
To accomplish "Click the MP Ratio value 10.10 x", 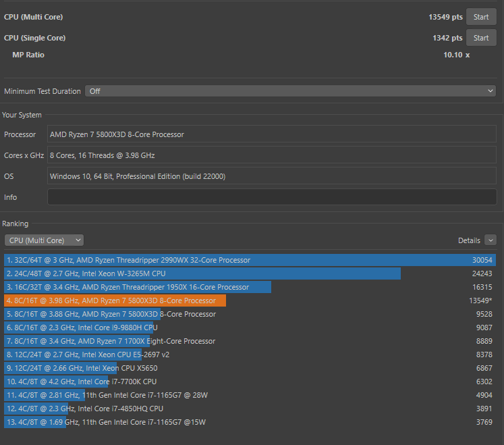I will coord(456,55).
